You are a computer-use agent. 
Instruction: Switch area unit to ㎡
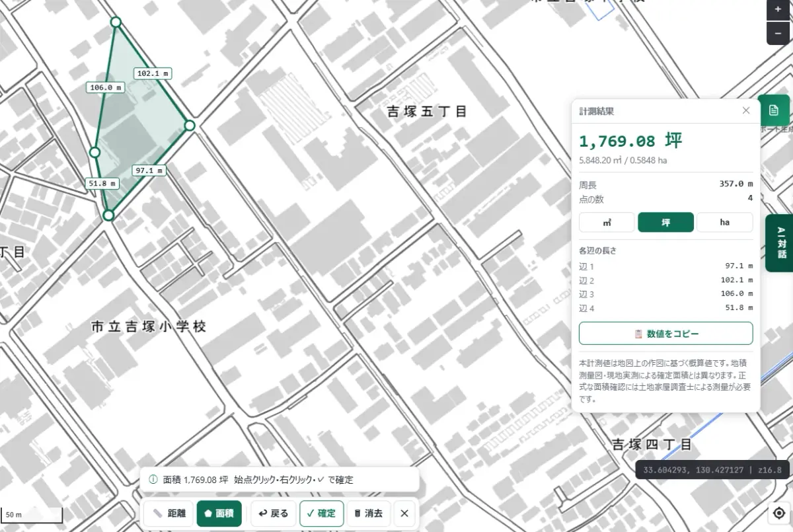pyautogui.click(x=607, y=222)
